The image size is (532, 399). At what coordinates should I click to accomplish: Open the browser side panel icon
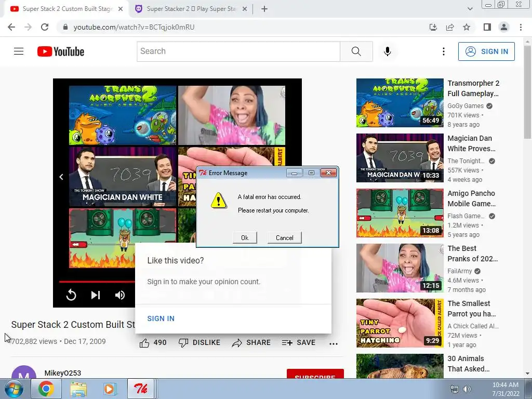[x=487, y=27]
